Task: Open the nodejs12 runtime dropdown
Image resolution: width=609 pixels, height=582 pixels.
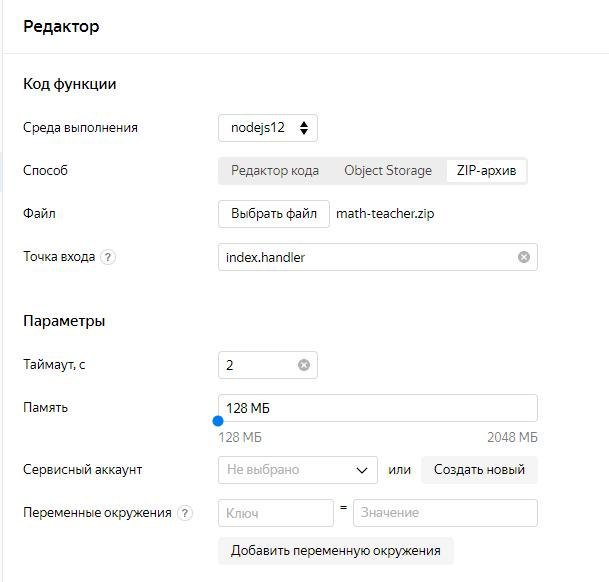Action: [x=268, y=128]
